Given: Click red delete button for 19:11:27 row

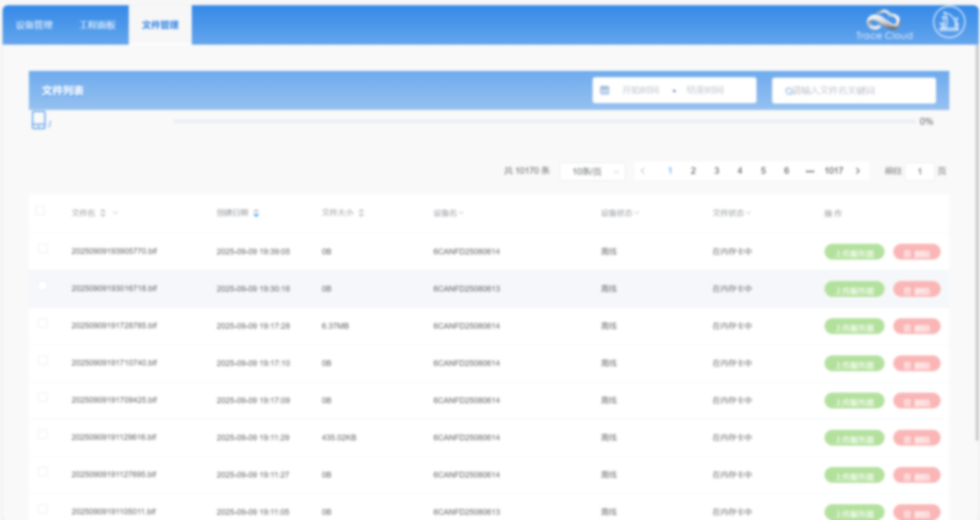Looking at the screenshot, I should 916,475.
